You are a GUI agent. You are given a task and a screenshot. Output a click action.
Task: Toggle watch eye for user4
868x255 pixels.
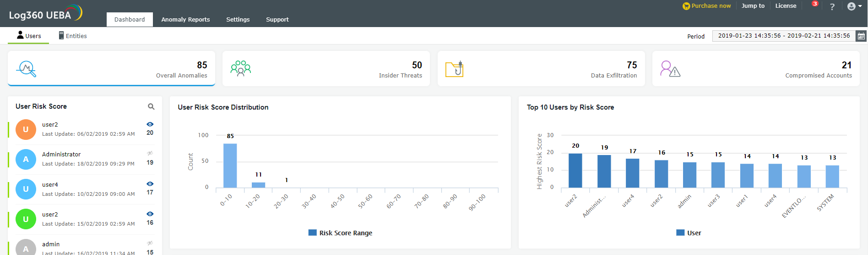tap(150, 184)
